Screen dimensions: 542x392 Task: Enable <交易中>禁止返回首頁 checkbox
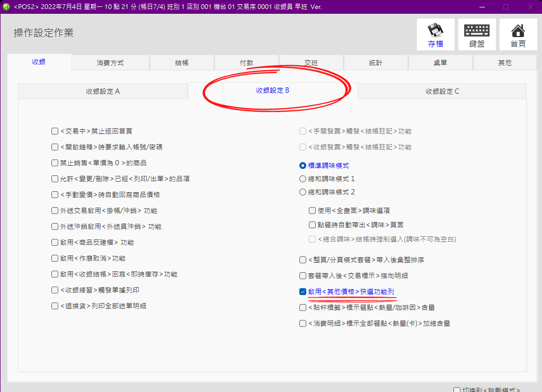click(x=55, y=131)
